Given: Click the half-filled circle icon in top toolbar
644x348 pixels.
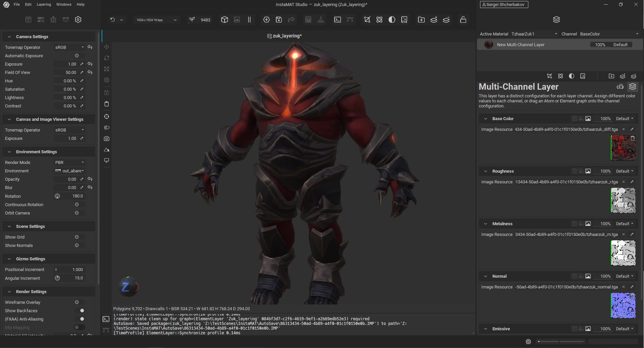Looking at the screenshot, I should point(392,20).
